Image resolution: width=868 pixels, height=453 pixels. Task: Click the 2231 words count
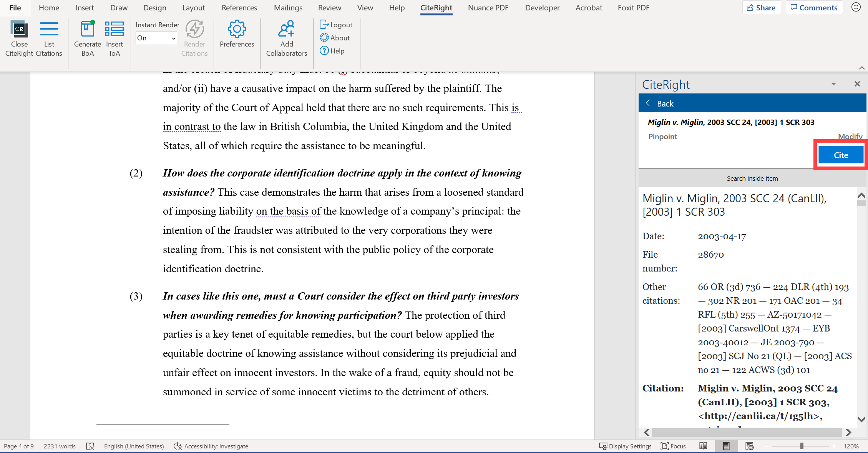coord(60,446)
